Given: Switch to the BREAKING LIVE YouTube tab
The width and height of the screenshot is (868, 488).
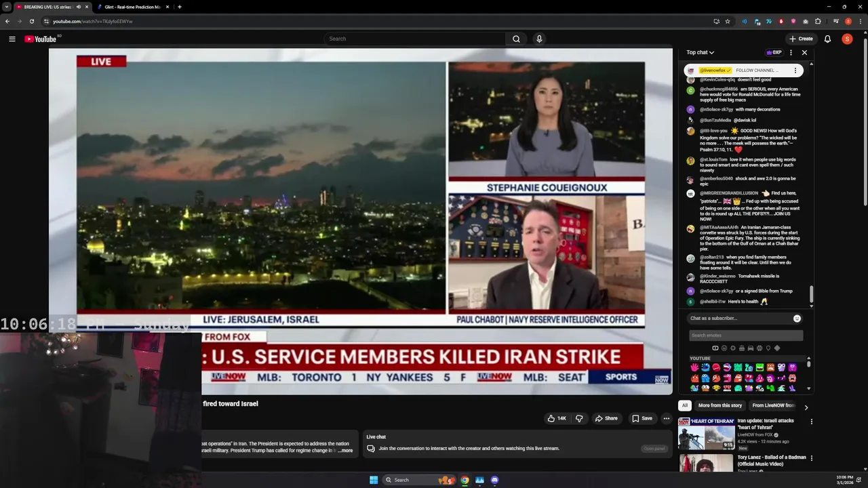Looking at the screenshot, I should [53, 7].
